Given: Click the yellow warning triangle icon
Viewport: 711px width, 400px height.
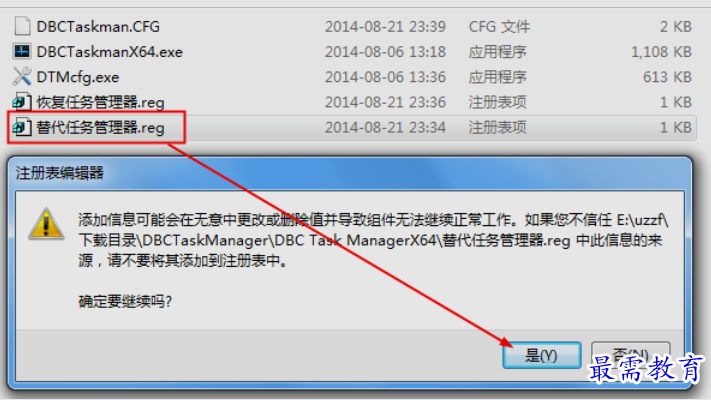Looking at the screenshot, I should pyautogui.click(x=46, y=224).
